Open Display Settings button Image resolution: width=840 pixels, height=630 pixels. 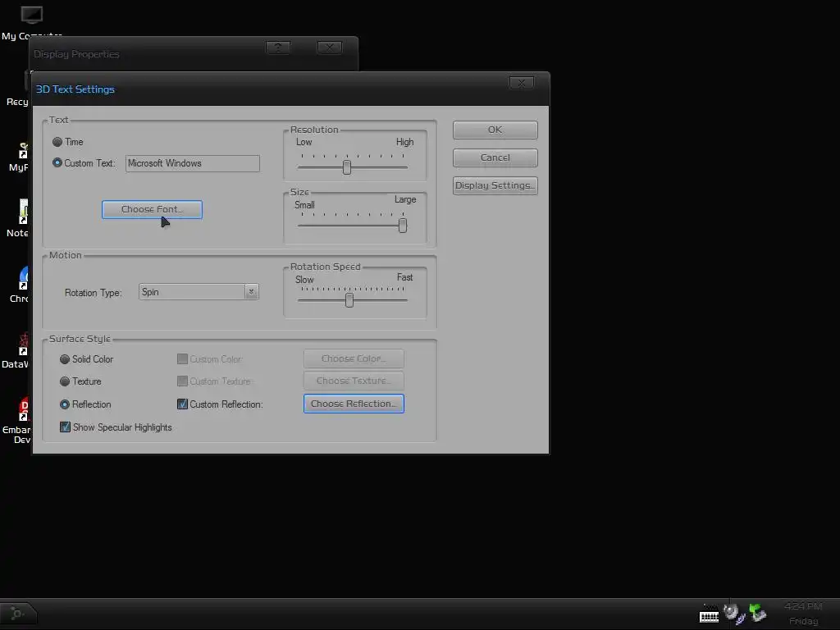[495, 185]
